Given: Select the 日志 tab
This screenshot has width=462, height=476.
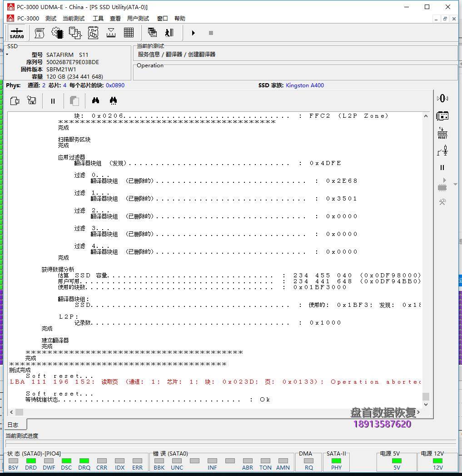Looking at the screenshot, I should (x=13, y=425).
